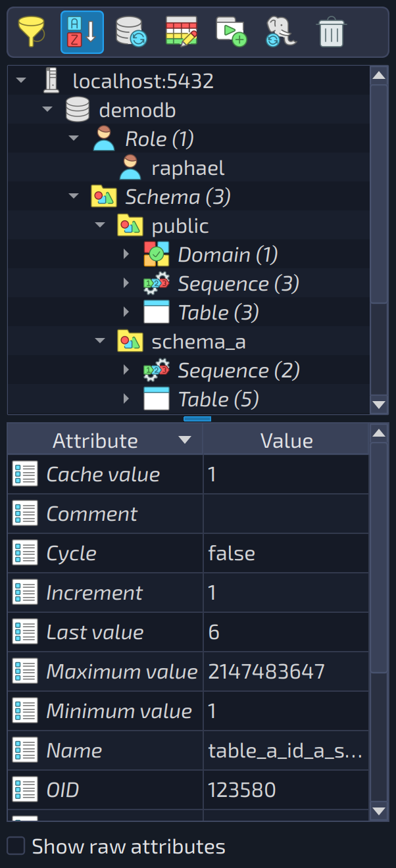
Task: Click the empty Comment value cell
Action: tap(286, 514)
